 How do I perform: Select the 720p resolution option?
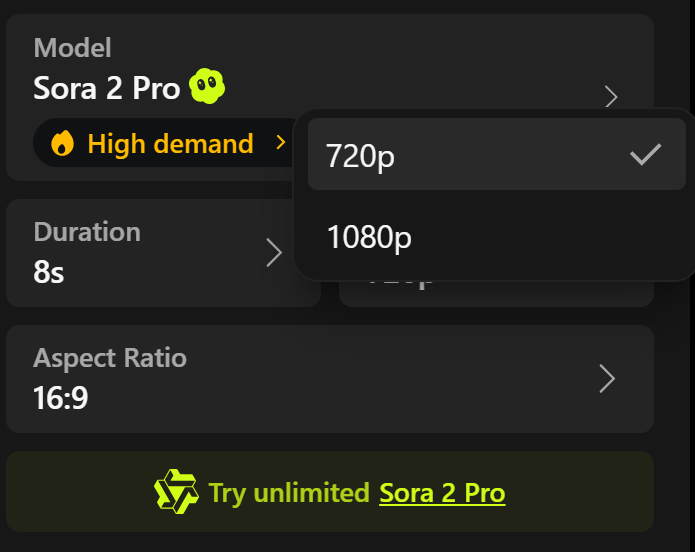tap(361, 155)
